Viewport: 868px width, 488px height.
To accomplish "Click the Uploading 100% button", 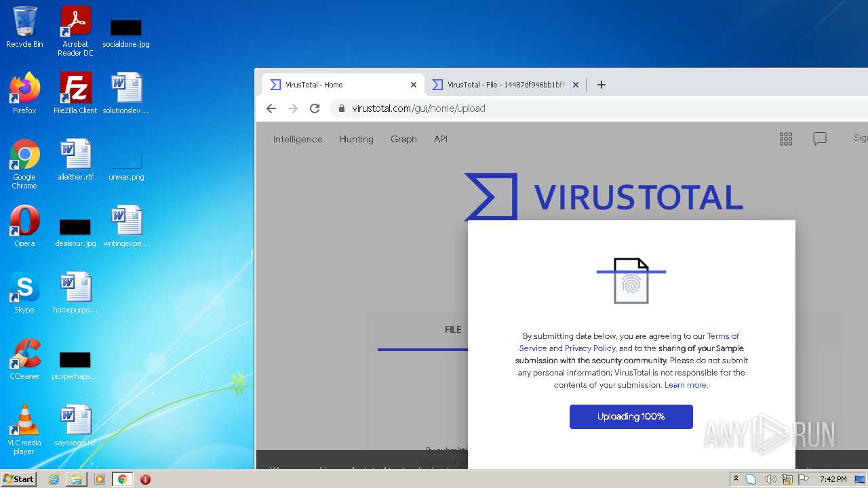I will coord(631,417).
